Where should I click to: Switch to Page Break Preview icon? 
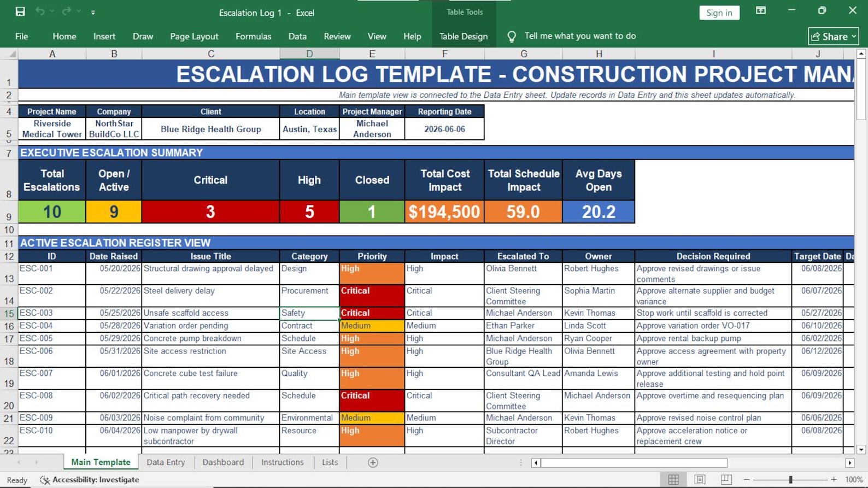[x=726, y=479]
